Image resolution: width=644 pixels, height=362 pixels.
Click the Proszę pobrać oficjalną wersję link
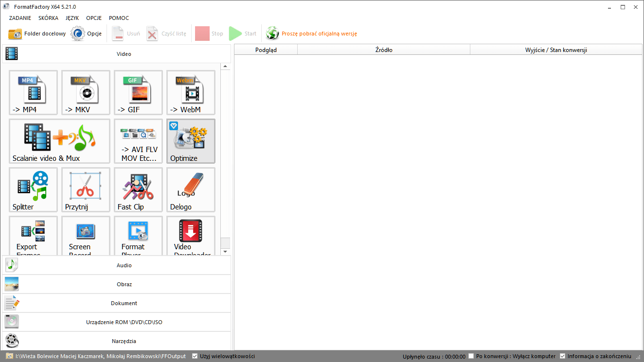coord(320,34)
